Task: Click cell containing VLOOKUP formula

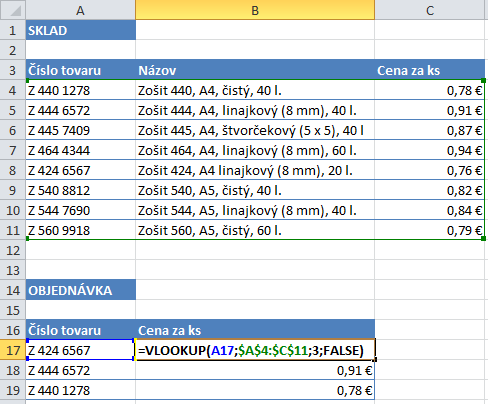Action: coord(255,350)
